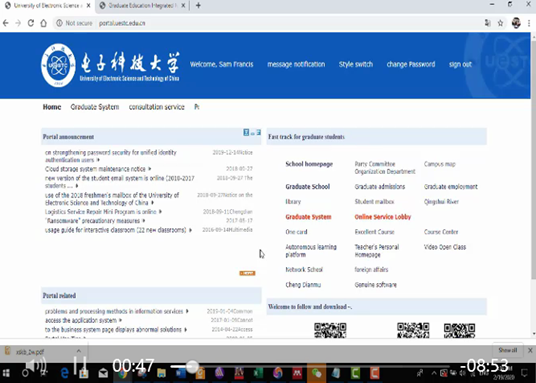The width and height of the screenshot is (536, 383).
Task: Open the Graduate admissions link
Action: [x=380, y=187]
